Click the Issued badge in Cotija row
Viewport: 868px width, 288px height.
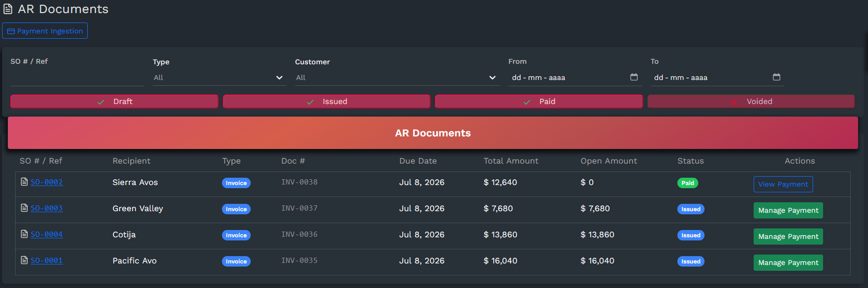pyautogui.click(x=691, y=235)
